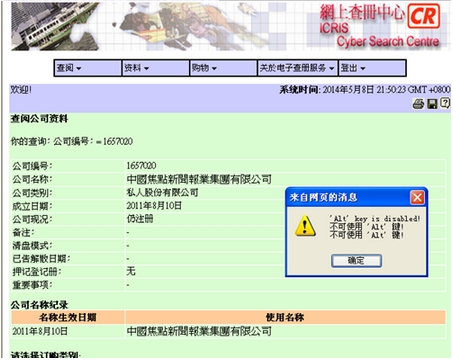
Task: Click the save floppy disk icon
Action: pyautogui.click(x=432, y=104)
